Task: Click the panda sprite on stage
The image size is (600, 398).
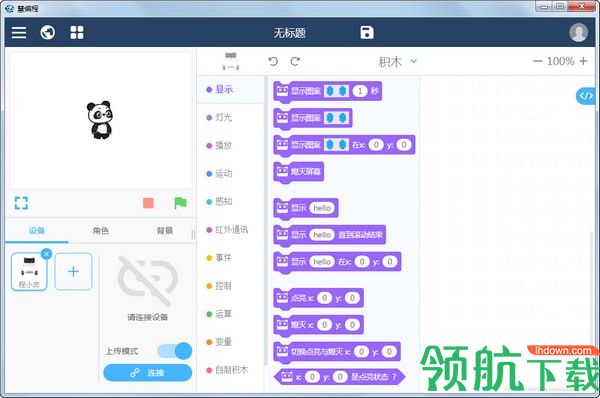Action: [99, 119]
